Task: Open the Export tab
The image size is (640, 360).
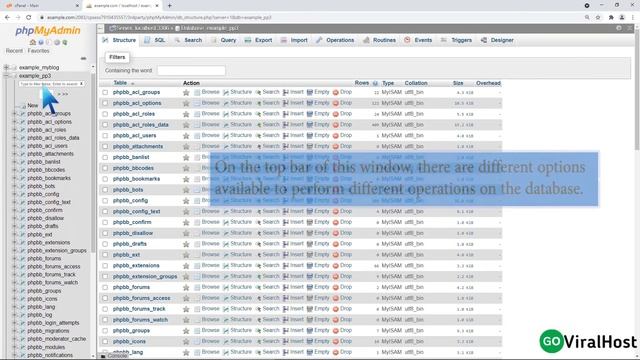Action: (258, 40)
